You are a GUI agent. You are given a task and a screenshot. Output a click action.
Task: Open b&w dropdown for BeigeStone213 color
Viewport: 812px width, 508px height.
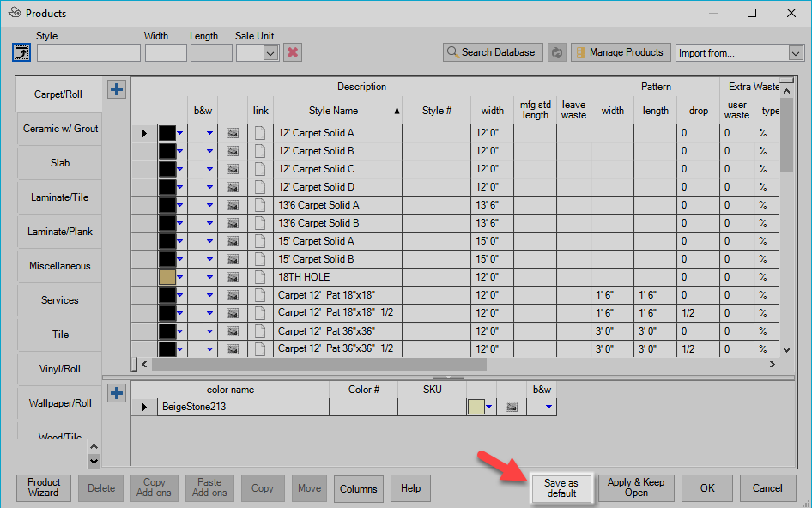click(548, 407)
